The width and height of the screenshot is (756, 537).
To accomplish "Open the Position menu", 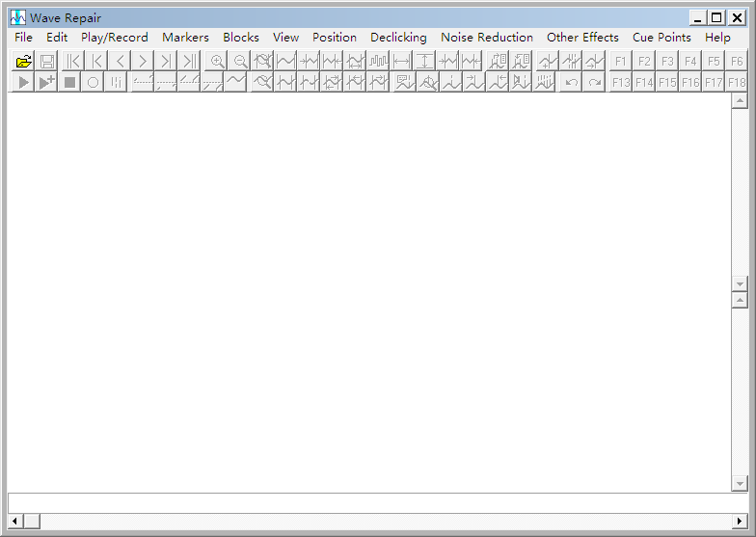I will click(334, 37).
